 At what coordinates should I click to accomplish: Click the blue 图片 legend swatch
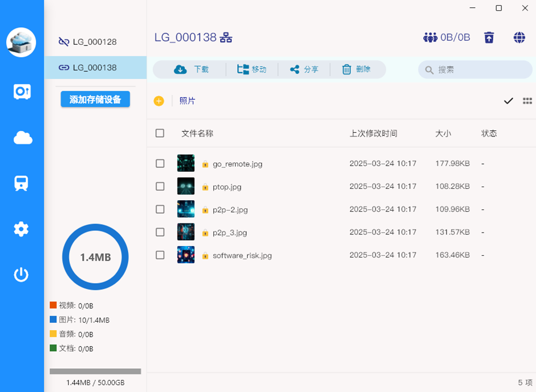click(53, 319)
